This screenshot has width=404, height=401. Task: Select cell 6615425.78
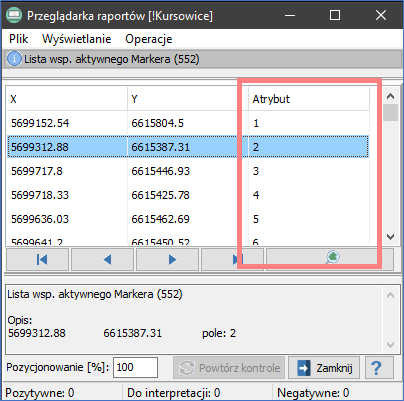[188, 195]
